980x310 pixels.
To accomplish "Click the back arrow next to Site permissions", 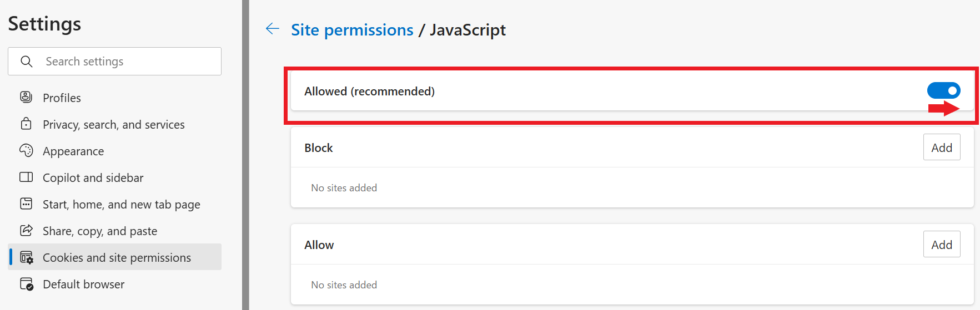I will [x=273, y=29].
